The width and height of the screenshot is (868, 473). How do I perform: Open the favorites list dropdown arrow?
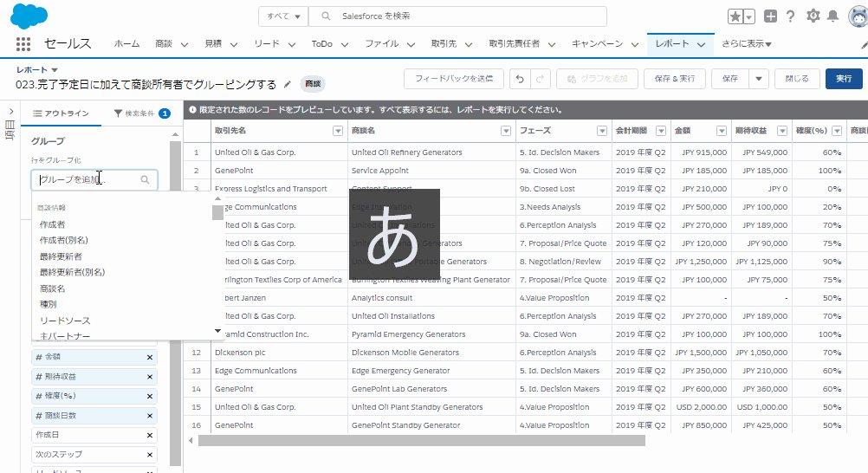point(749,16)
